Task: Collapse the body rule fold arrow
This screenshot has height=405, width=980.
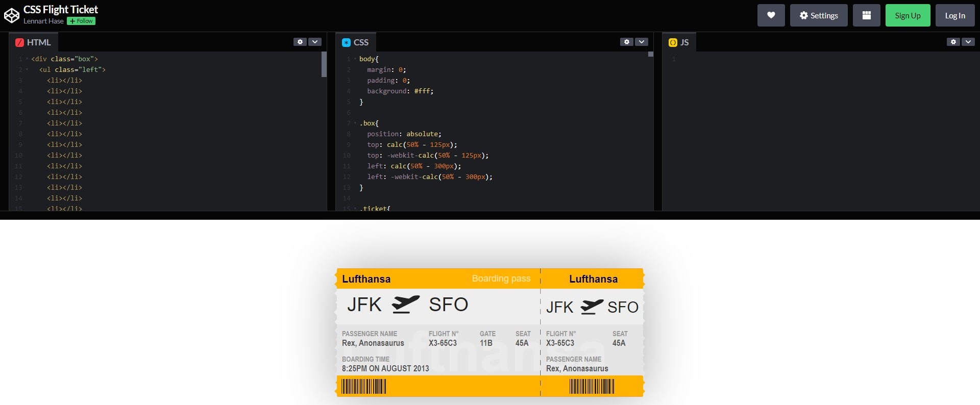Action: click(x=355, y=59)
